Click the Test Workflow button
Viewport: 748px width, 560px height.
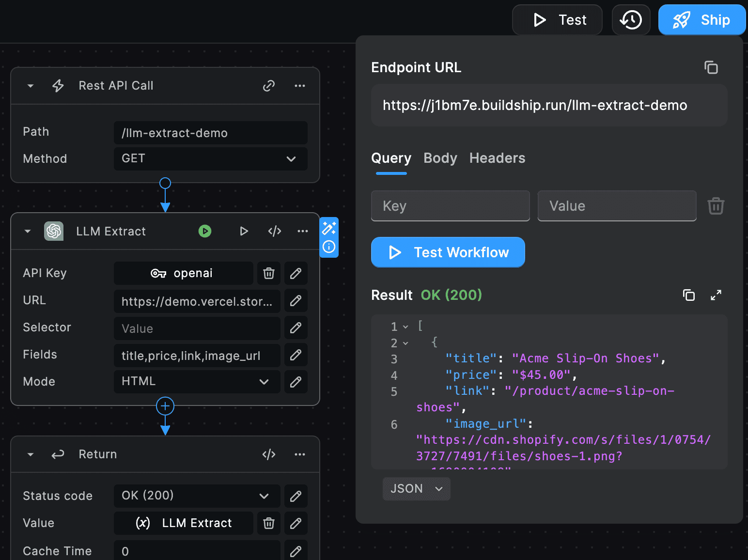[448, 252]
